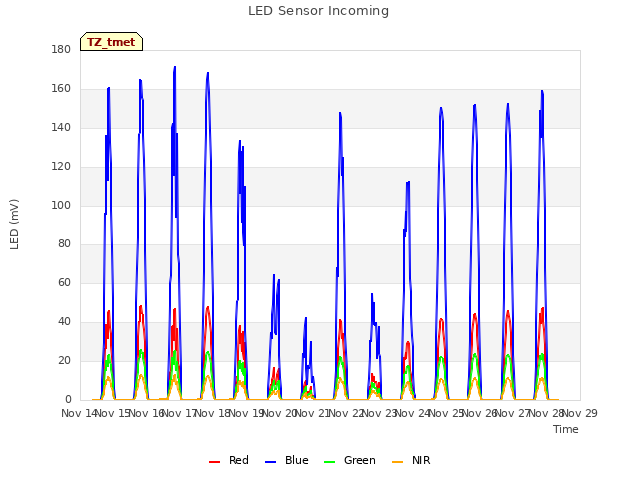This screenshot has width=640, height=480.
Task: Toggle the NIR series in legend
Action: pyautogui.click(x=411, y=460)
